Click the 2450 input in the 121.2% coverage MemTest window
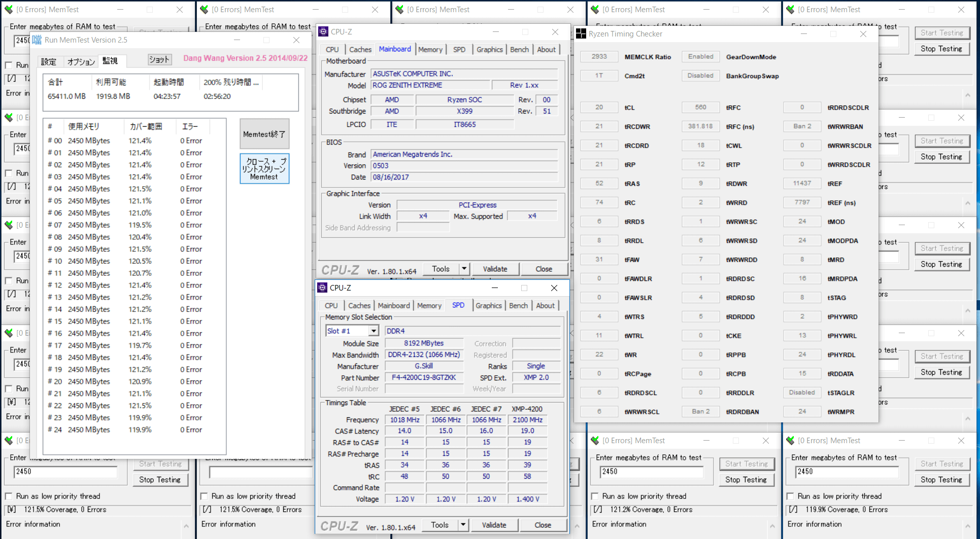 pos(652,472)
